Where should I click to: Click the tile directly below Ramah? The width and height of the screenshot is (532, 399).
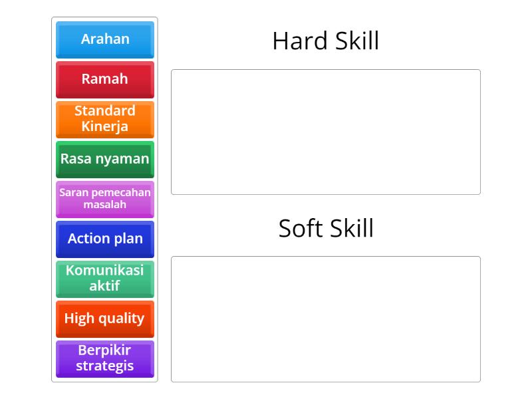pos(104,120)
